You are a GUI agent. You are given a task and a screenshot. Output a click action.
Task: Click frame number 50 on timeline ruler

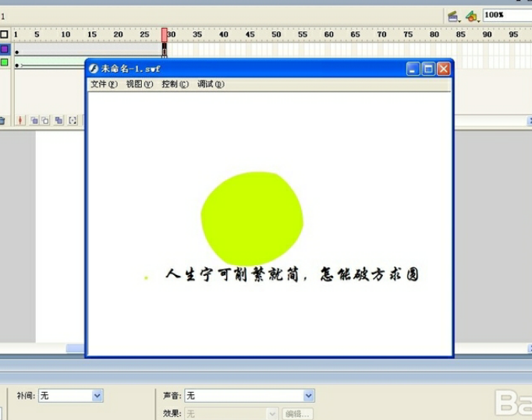coord(276,34)
